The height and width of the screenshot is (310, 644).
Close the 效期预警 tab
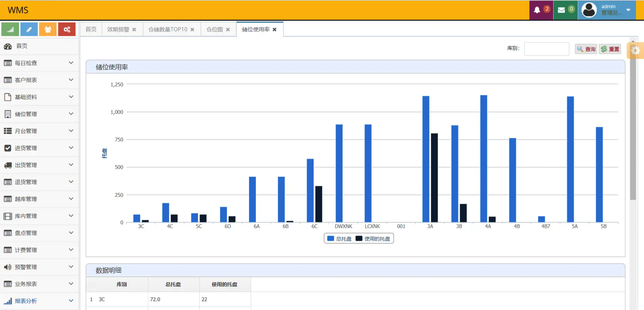click(x=134, y=29)
